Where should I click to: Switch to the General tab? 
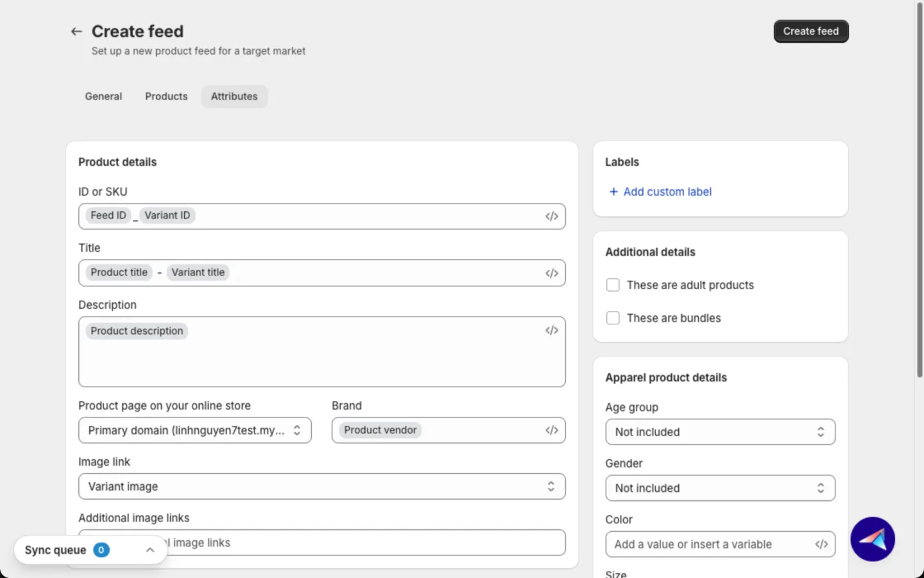click(x=103, y=96)
